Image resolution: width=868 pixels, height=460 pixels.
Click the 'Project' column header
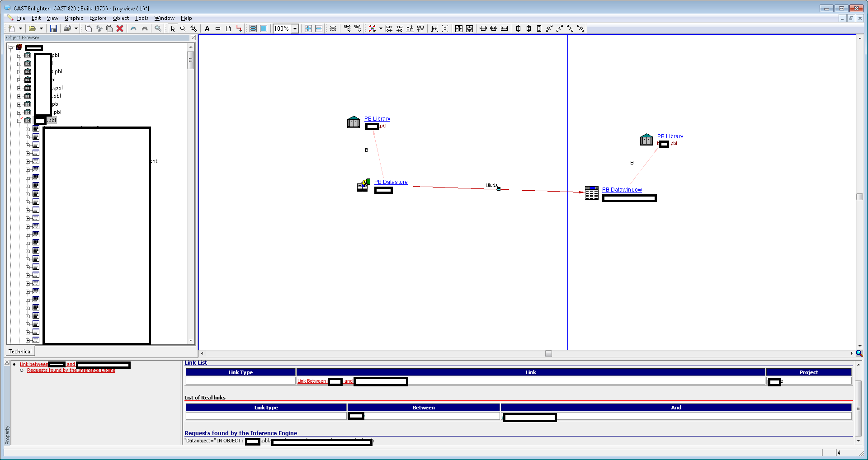[809, 372]
